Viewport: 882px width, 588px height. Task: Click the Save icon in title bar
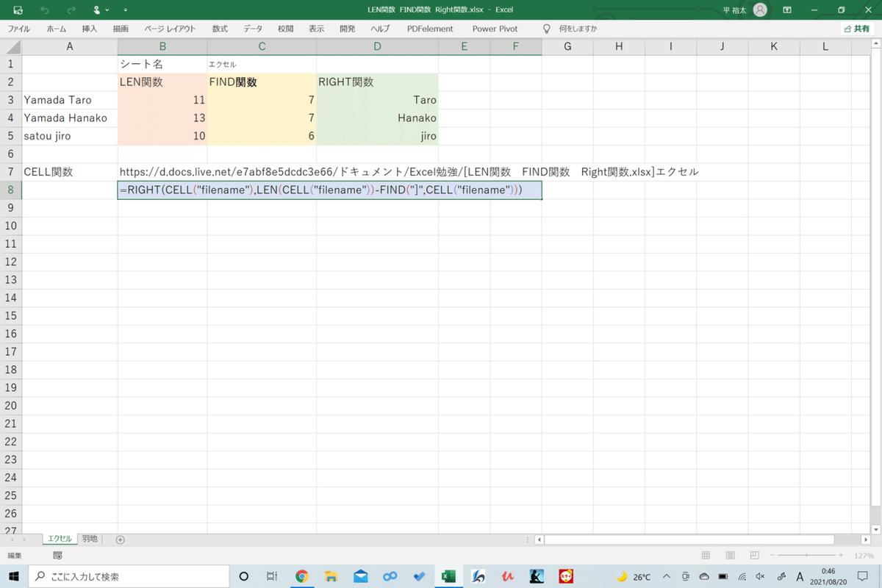click(18, 10)
